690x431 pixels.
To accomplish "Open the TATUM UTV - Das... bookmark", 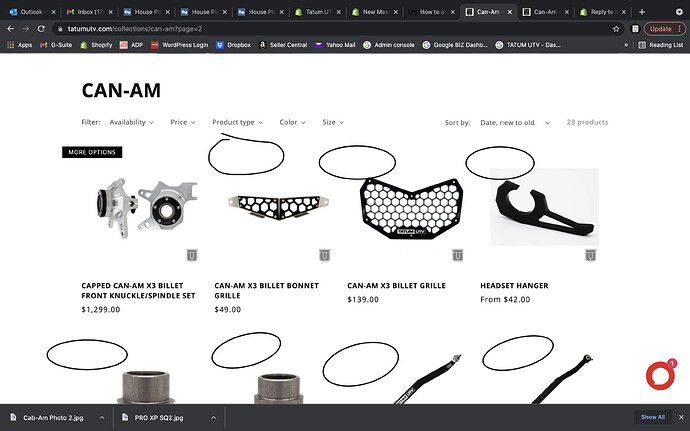I will point(528,45).
